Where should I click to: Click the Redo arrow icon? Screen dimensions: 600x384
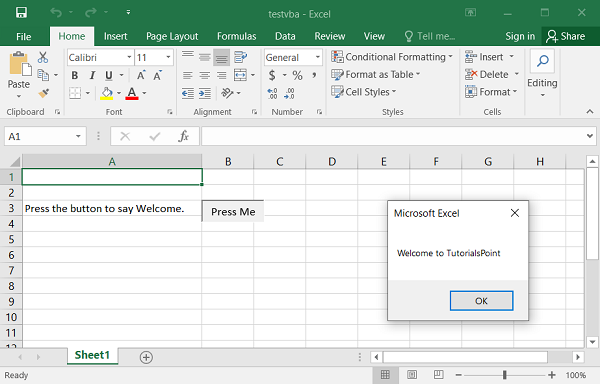(x=91, y=13)
